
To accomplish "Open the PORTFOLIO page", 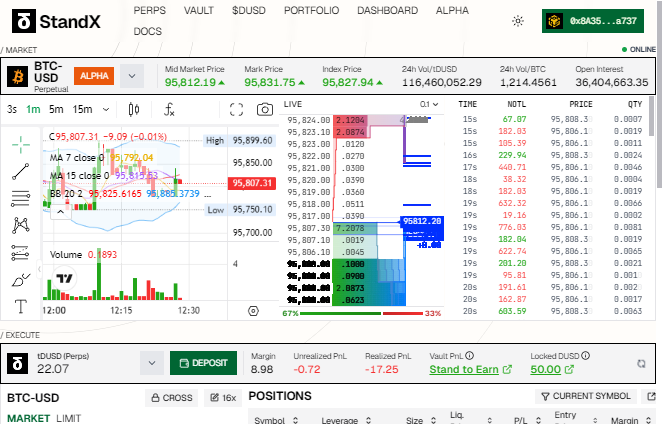I will 312,11.
